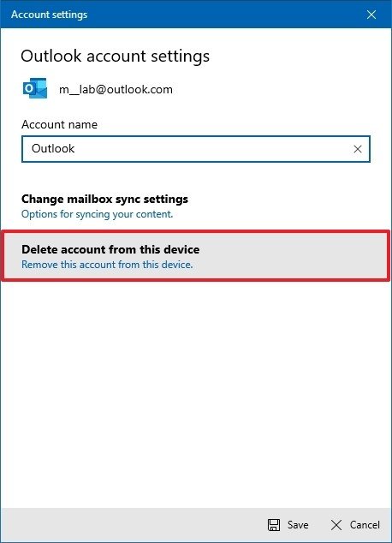Select Delete account from this device
Image resolution: width=392 pixels, height=543 pixels.
coord(196,256)
